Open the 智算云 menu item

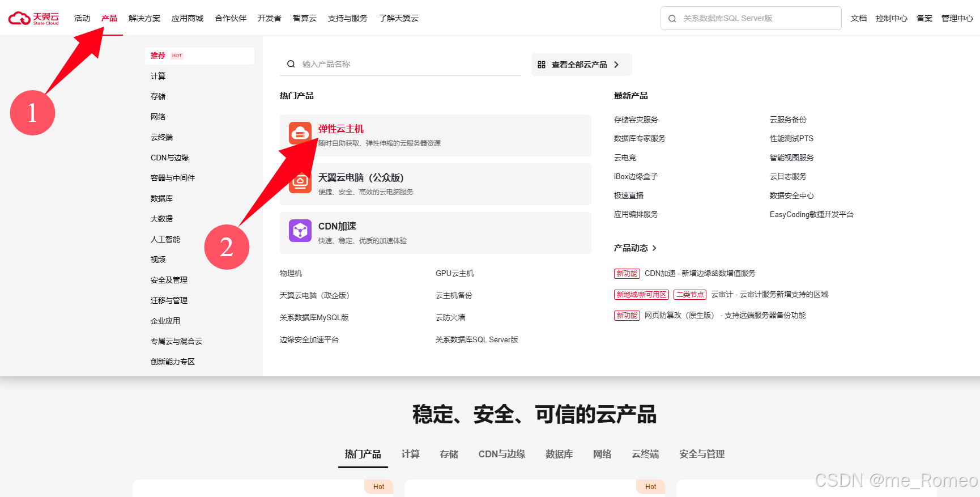point(305,18)
